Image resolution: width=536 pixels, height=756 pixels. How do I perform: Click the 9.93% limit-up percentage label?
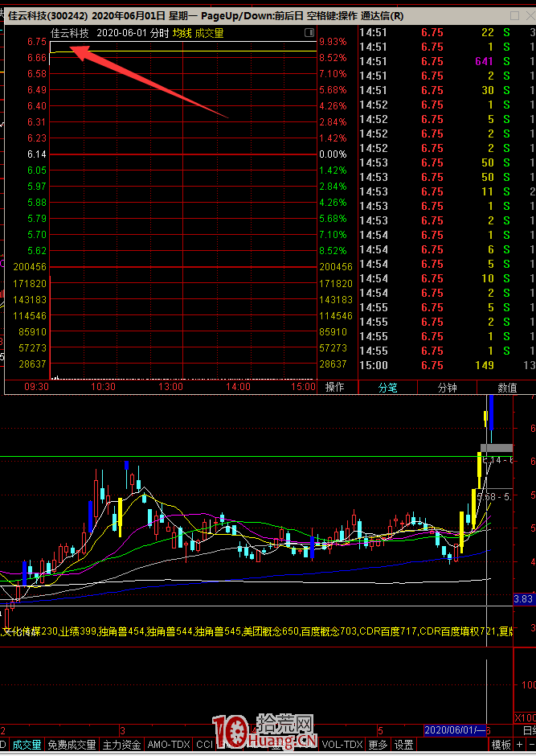pyautogui.click(x=333, y=42)
